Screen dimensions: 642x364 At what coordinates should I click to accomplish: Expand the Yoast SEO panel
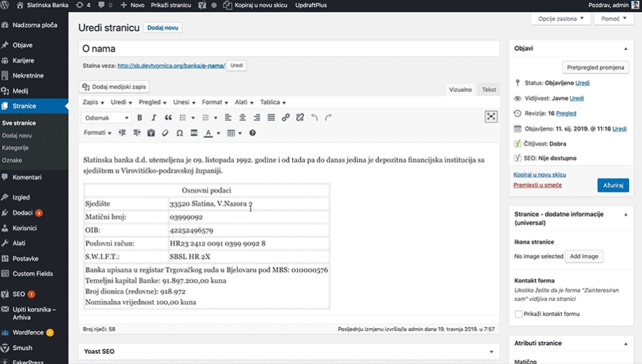click(x=492, y=352)
